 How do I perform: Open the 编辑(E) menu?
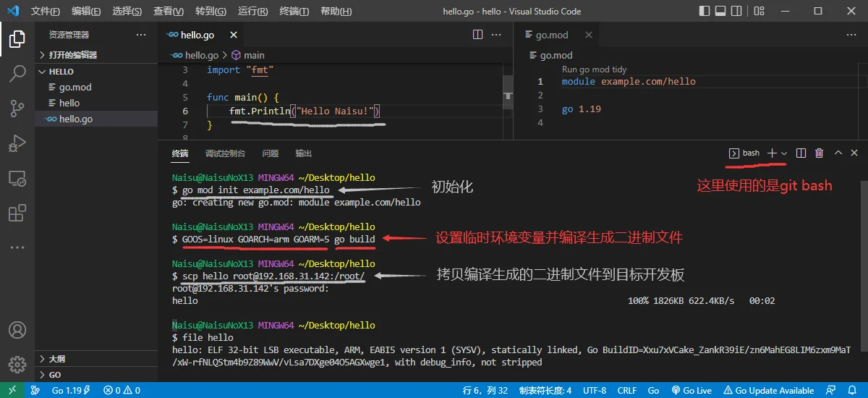[x=87, y=12]
